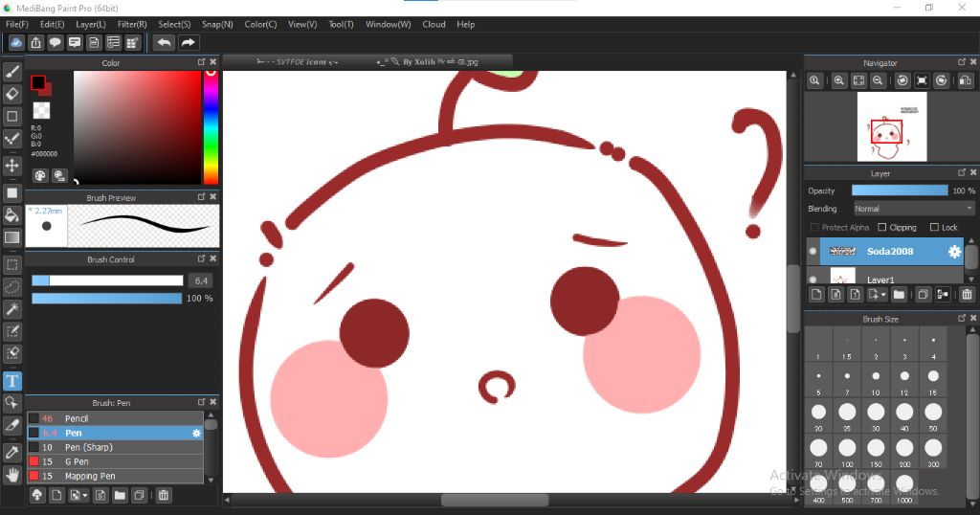This screenshot has width=980, height=515.
Task: Zoom out using Navigator magnifier minus
Action: click(x=879, y=80)
